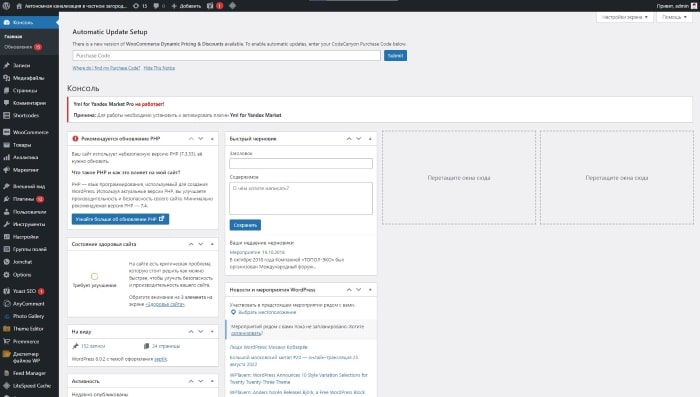
Task: Click the Purchase Code input field
Action: [x=226, y=55]
